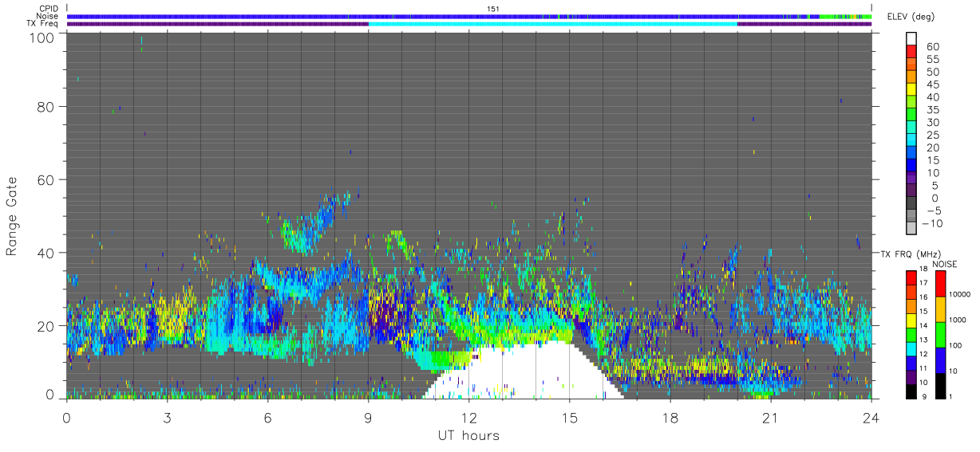Click the CPID value '151'
Image resolution: width=980 pixels, height=452 pixels.
pos(493,8)
